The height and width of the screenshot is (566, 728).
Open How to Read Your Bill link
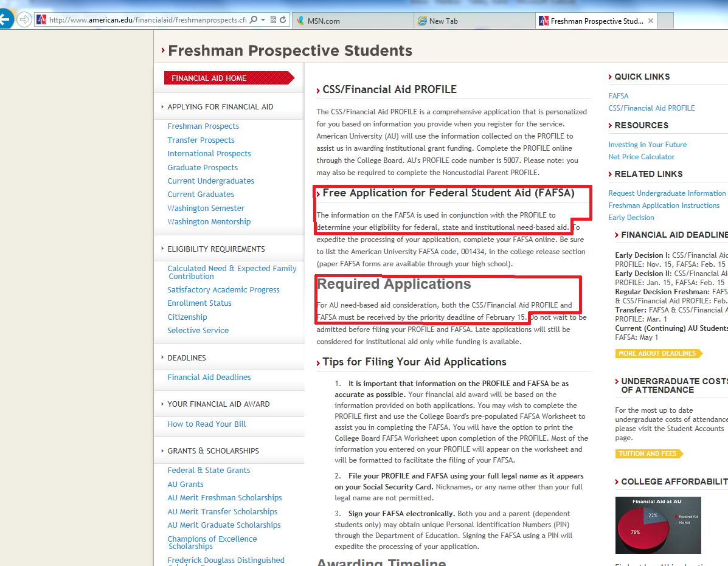207,424
